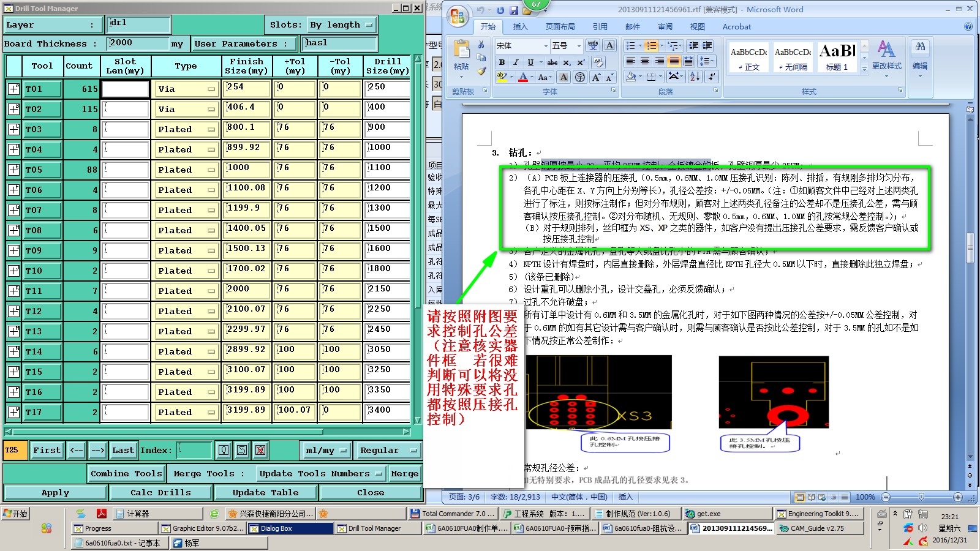Click the show paragraph marks icon

click(711, 77)
